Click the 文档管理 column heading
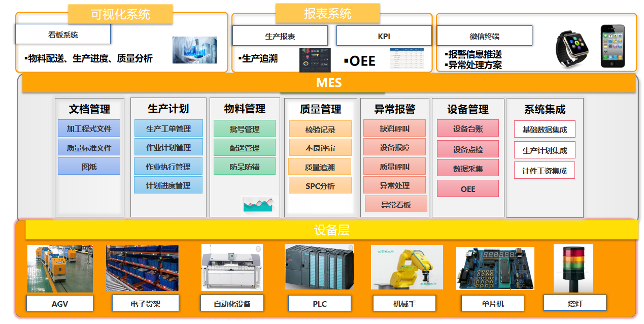Screen dimensions: 644x324 tap(89, 109)
